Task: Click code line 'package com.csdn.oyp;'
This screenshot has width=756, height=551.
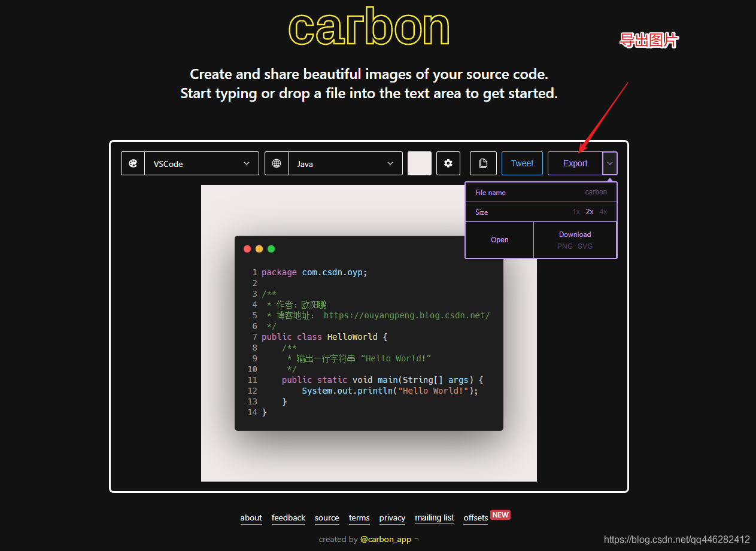Action: (314, 272)
